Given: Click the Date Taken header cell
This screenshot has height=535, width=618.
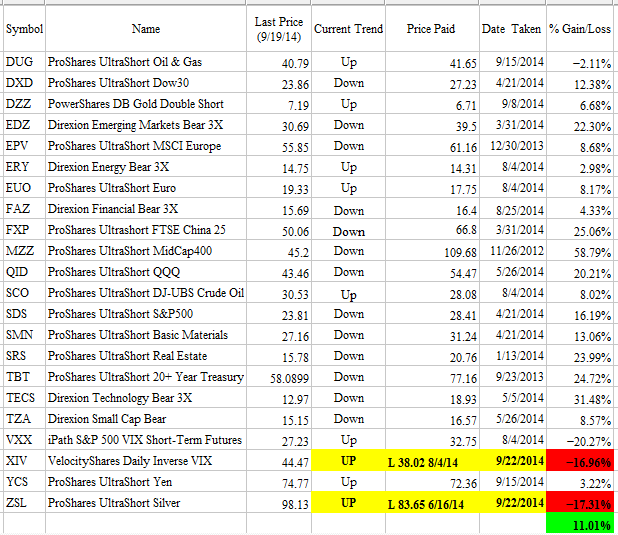Looking at the screenshot, I should coord(513,28).
